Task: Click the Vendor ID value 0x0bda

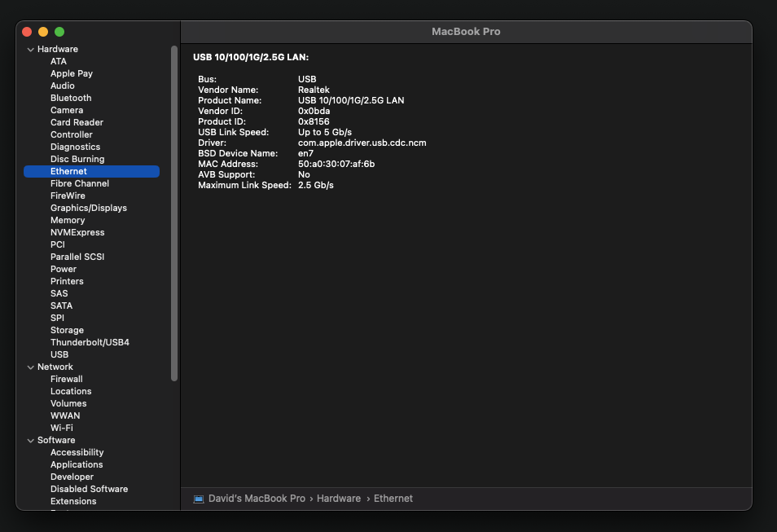Action: (314, 111)
